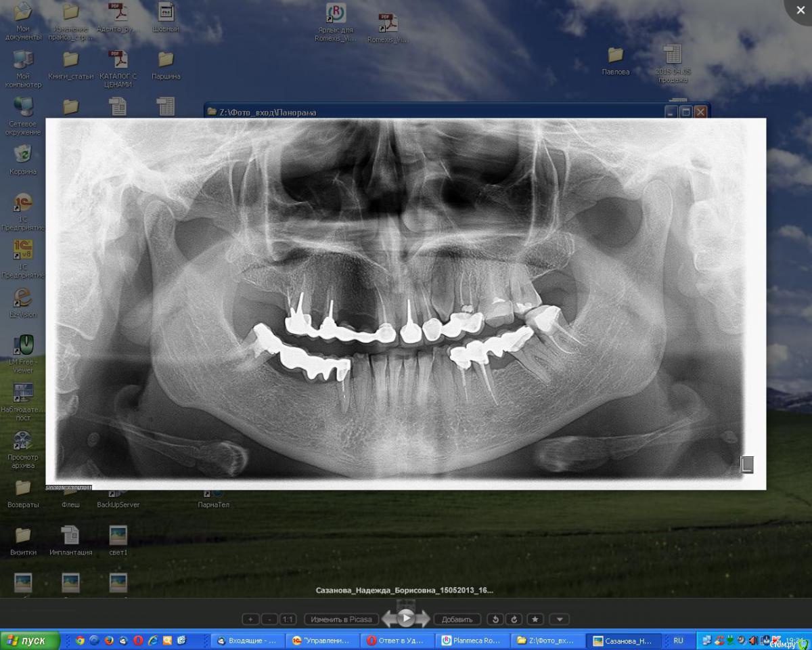Rotate image counterclockwise
The width and height of the screenshot is (812, 650).
(495, 619)
